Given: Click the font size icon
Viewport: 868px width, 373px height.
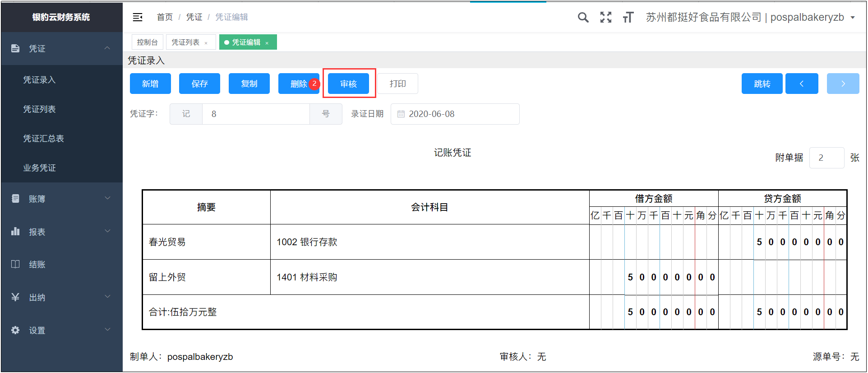Looking at the screenshot, I should click(x=628, y=18).
